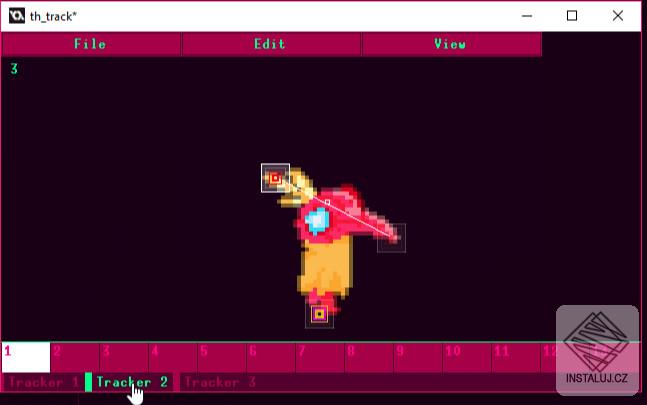Select frame 11 in the timeline
The image size is (647, 405).
click(517, 357)
